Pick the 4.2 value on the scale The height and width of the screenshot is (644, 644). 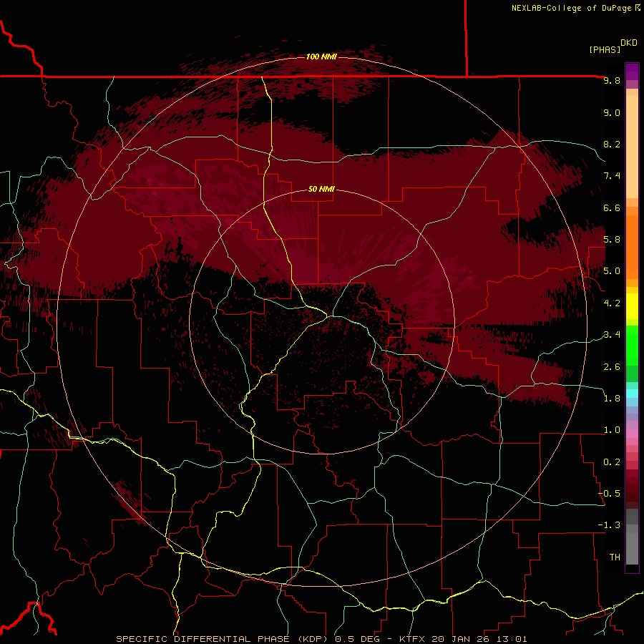coord(612,303)
